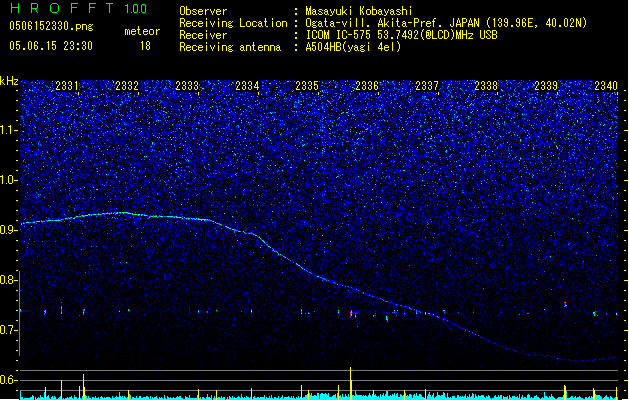Click the 1.1 kHz frequency axis label

click(8, 130)
